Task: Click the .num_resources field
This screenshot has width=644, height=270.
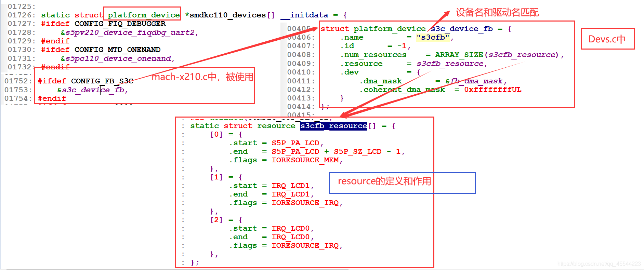Action: [373, 55]
